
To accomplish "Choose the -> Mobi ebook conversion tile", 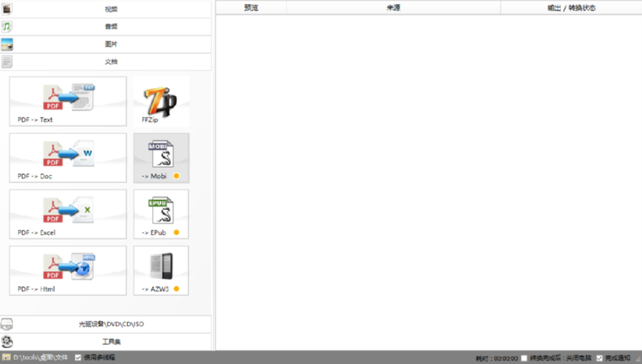I will (x=161, y=158).
